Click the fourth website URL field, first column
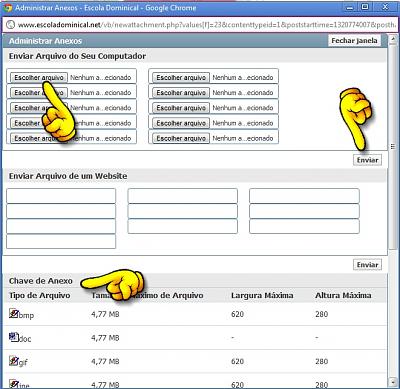 (61, 242)
